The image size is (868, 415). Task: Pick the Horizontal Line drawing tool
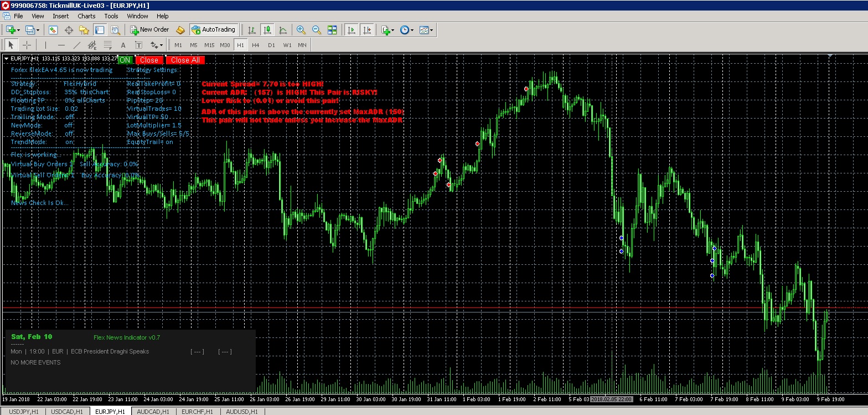pos(61,45)
